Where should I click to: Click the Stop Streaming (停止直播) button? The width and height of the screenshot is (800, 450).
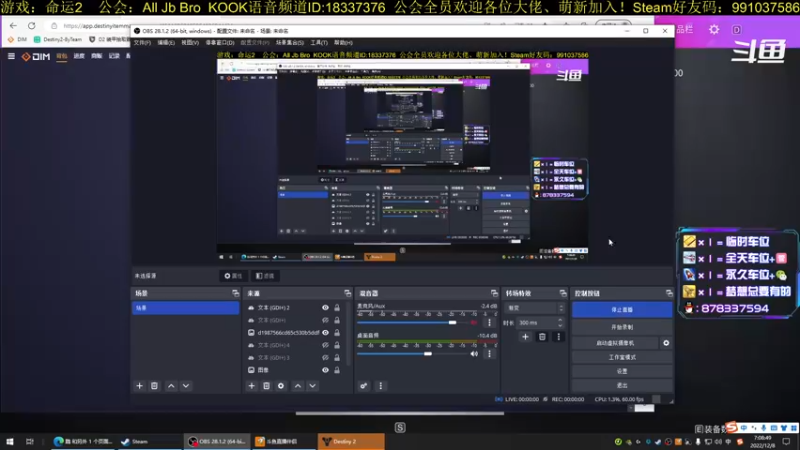(622, 310)
